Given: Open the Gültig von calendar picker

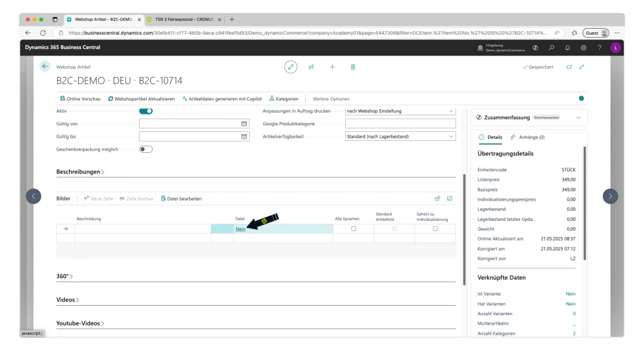Looking at the screenshot, I should [244, 124].
